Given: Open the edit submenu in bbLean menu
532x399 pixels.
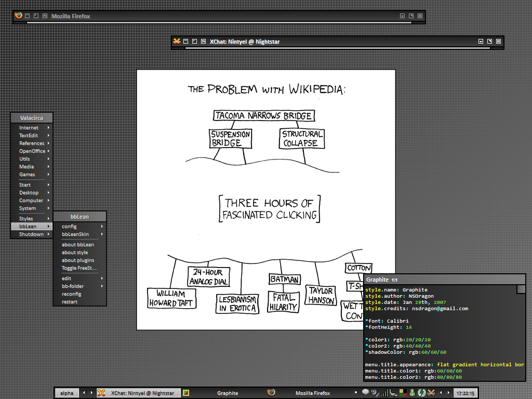Looking at the screenshot, I should (79, 278).
